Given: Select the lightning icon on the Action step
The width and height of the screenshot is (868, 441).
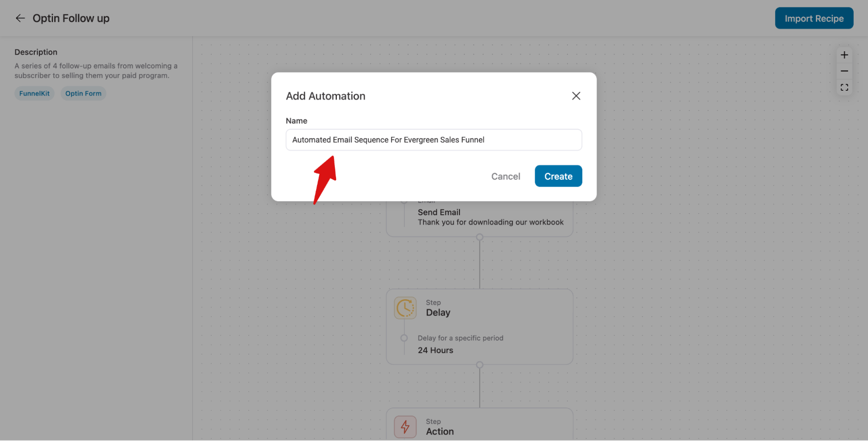Looking at the screenshot, I should pos(405,427).
